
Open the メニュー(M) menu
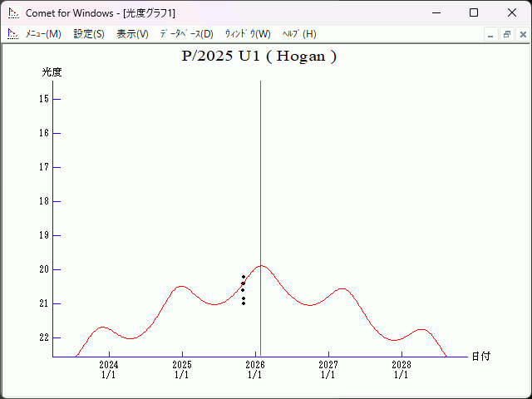(x=43, y=34)
